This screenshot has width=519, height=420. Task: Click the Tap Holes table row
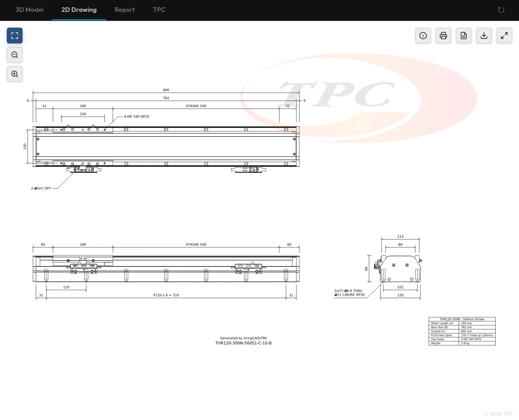(x=462, y=339)
